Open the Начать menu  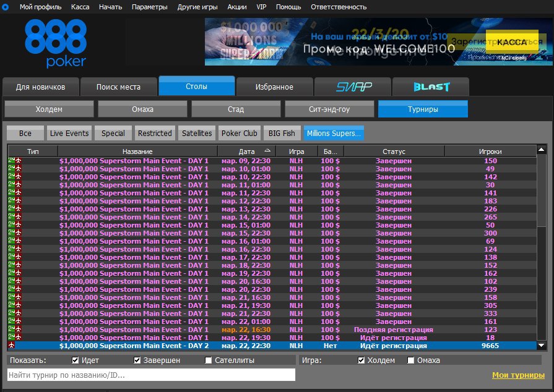tap(111, 7)
